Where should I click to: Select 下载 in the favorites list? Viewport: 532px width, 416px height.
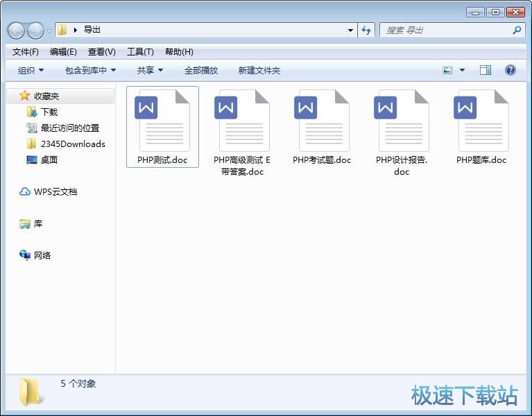point(49,112)
